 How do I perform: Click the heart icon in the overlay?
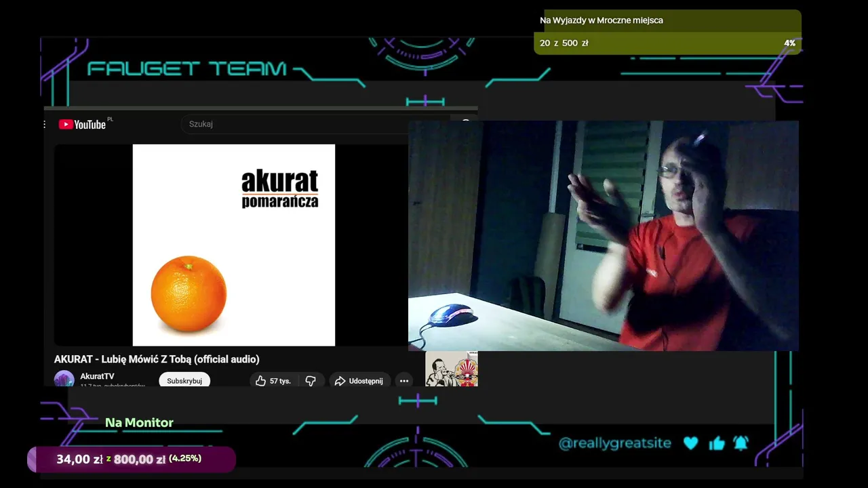click(x=691, y=443)
